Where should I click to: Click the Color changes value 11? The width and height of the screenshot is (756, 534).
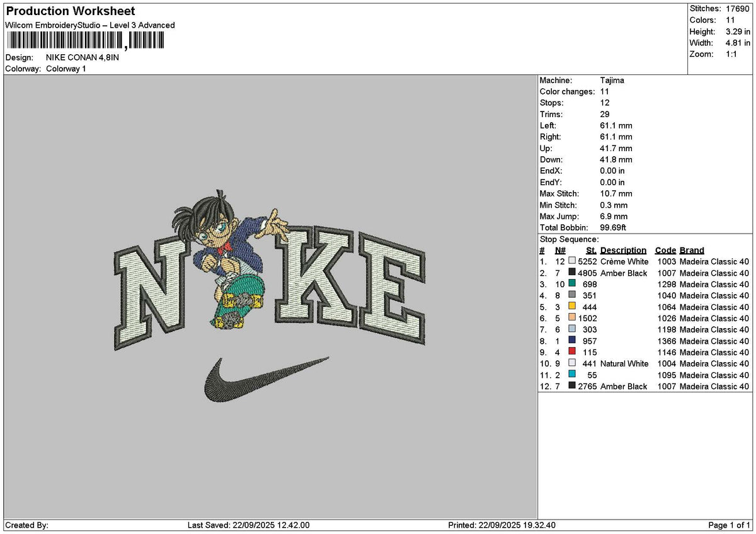point(605,92)
